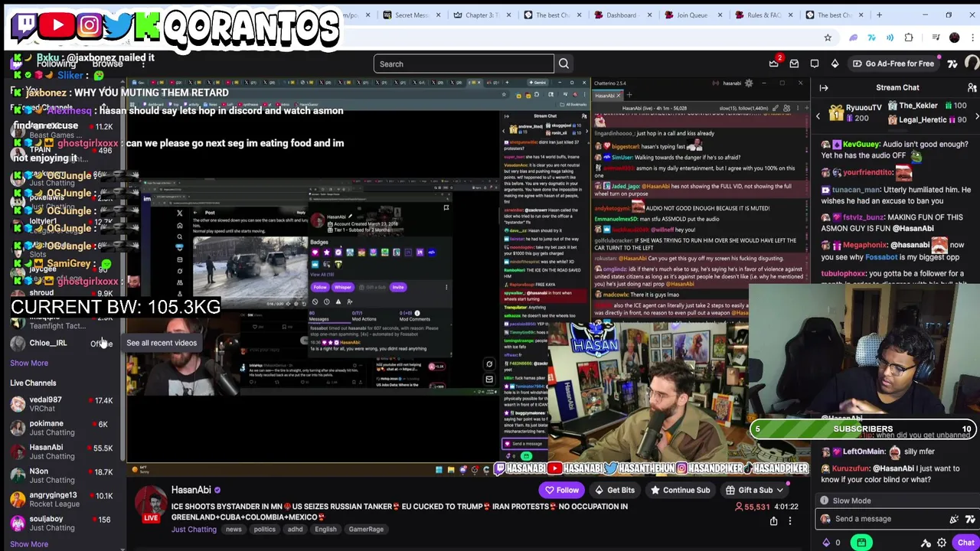The height and width of the screenshot is (551, 980).
Task: Click the GamerRage tag
Action: [366, 530]
